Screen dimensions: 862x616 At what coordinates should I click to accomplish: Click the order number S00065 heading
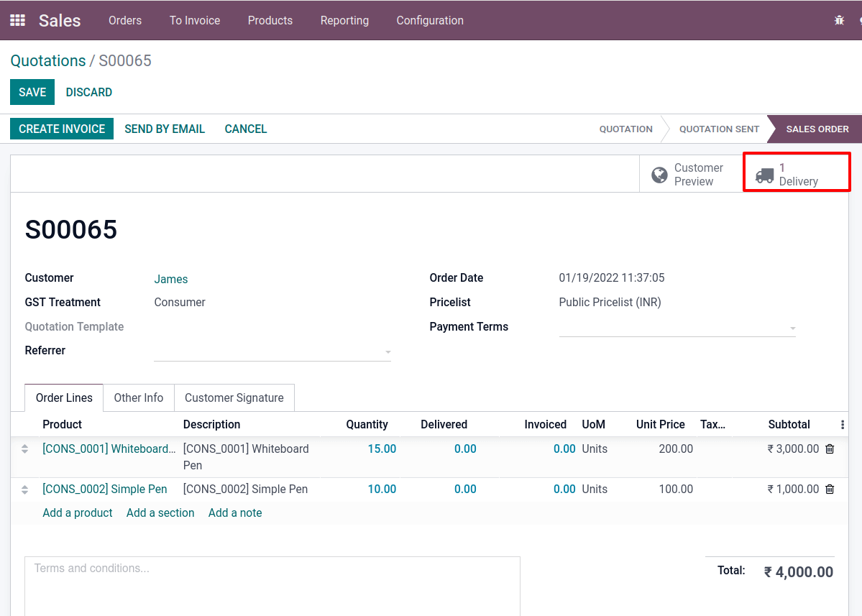click(71, 229)
